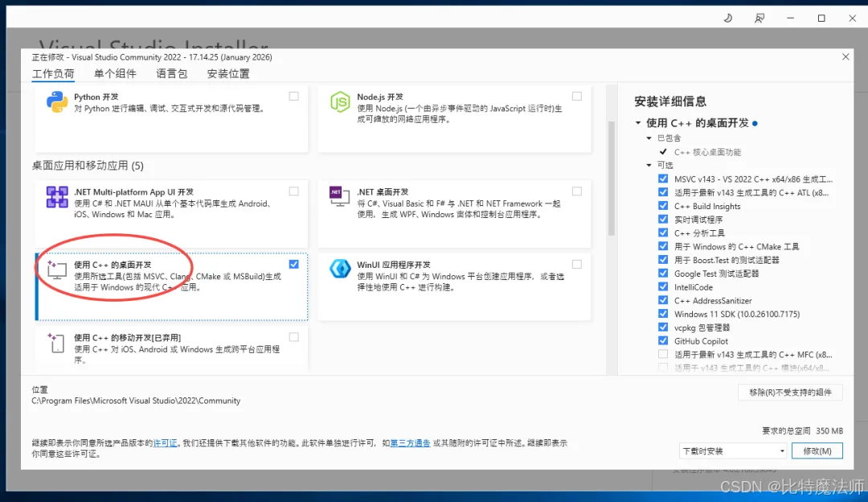Uncheck C++ AddressSanitizer component
Screen dimensions: 868x502
coord(662,300)
